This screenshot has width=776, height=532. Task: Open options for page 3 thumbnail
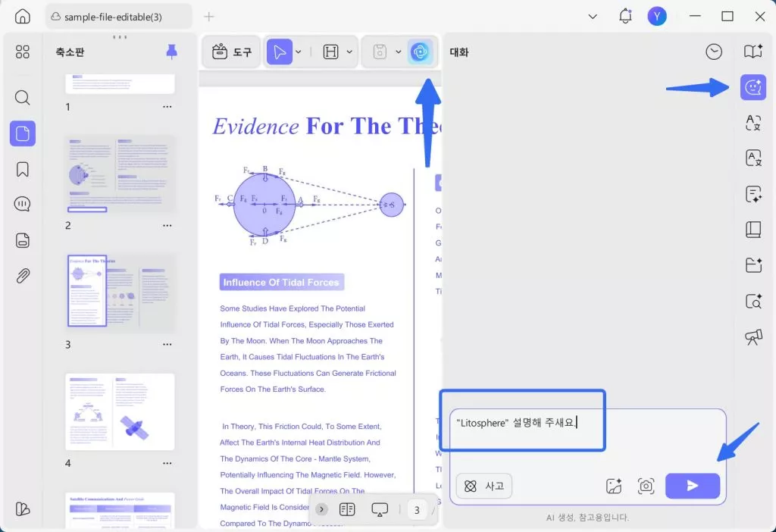coord(167,345)
